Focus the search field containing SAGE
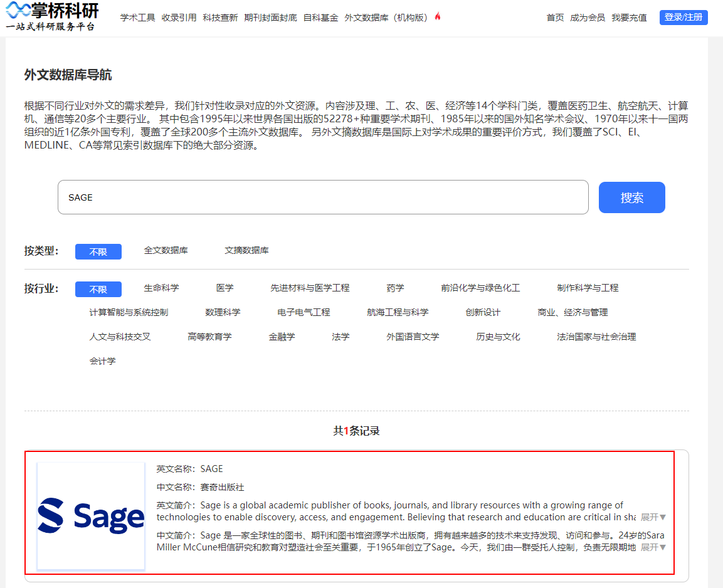 pyautogui.click(x=323, y=197)
